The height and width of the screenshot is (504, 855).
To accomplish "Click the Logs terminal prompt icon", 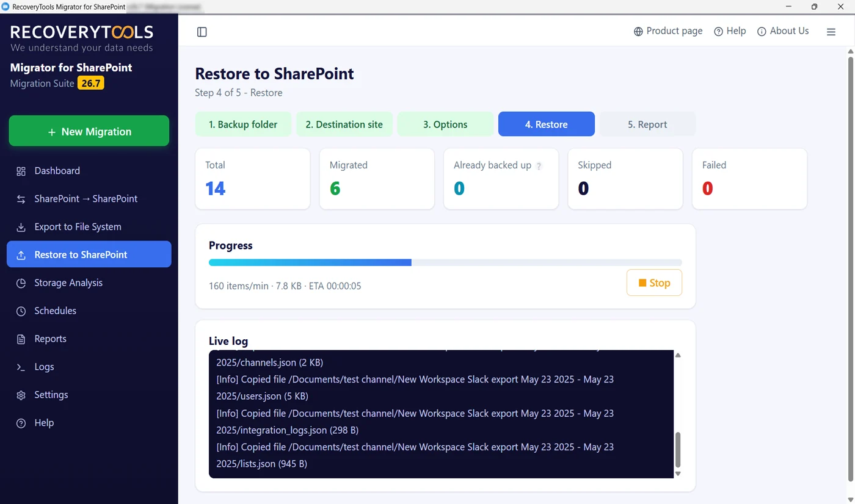I will click(x=21, y=367).
